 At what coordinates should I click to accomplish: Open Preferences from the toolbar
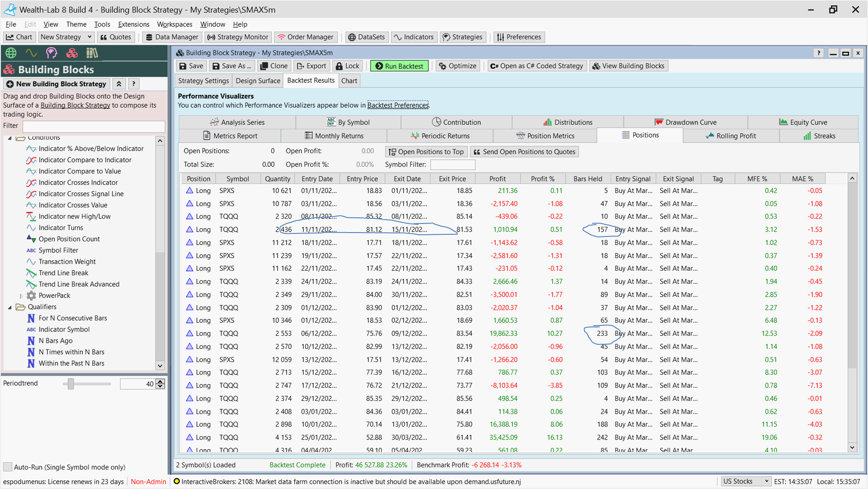tap(519, 37)
